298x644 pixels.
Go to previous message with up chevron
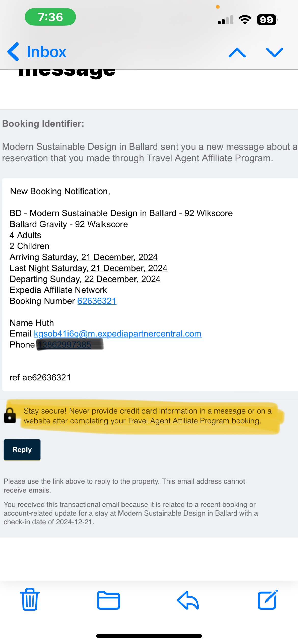(237, 53)
